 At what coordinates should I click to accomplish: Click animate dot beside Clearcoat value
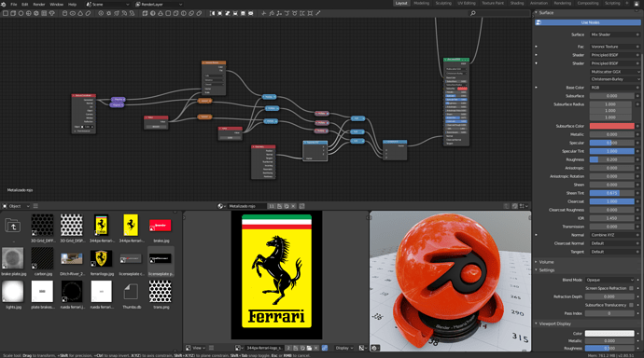tap(637, 201)
